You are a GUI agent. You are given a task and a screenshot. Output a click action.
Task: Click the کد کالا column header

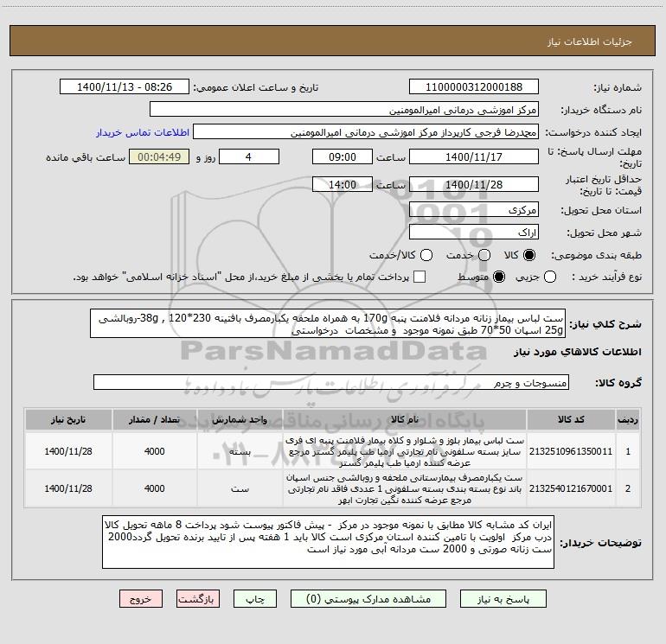571,420
